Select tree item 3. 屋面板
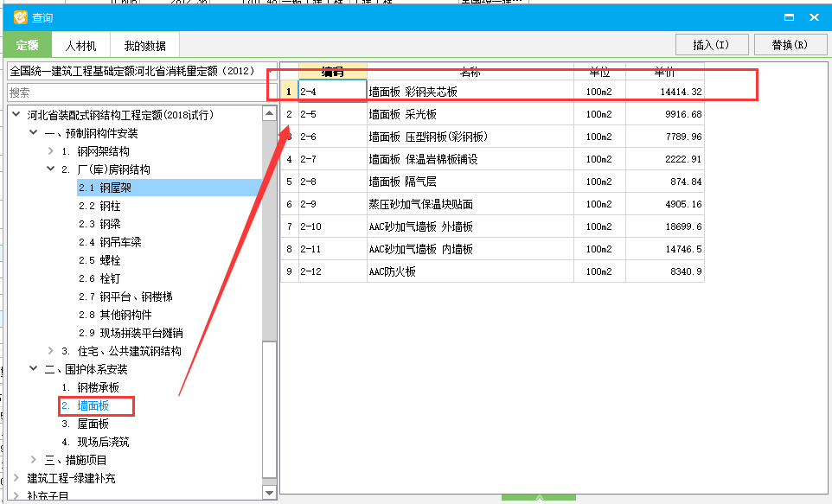This screenshot has height=504, width=832. (86, 424)
